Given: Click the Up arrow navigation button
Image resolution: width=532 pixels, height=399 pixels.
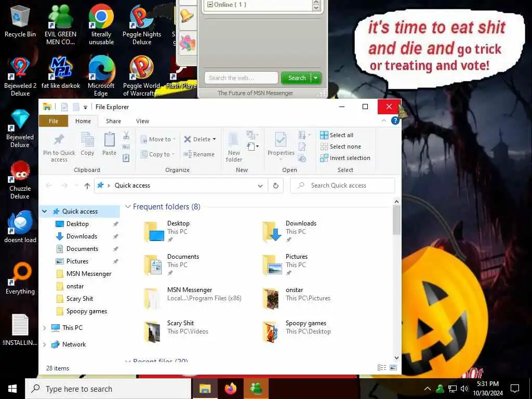Looking at the screenshot, I should coord(87,185).
